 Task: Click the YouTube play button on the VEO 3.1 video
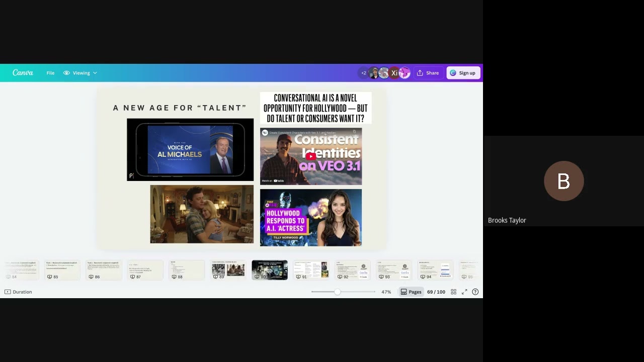[310, 156]
